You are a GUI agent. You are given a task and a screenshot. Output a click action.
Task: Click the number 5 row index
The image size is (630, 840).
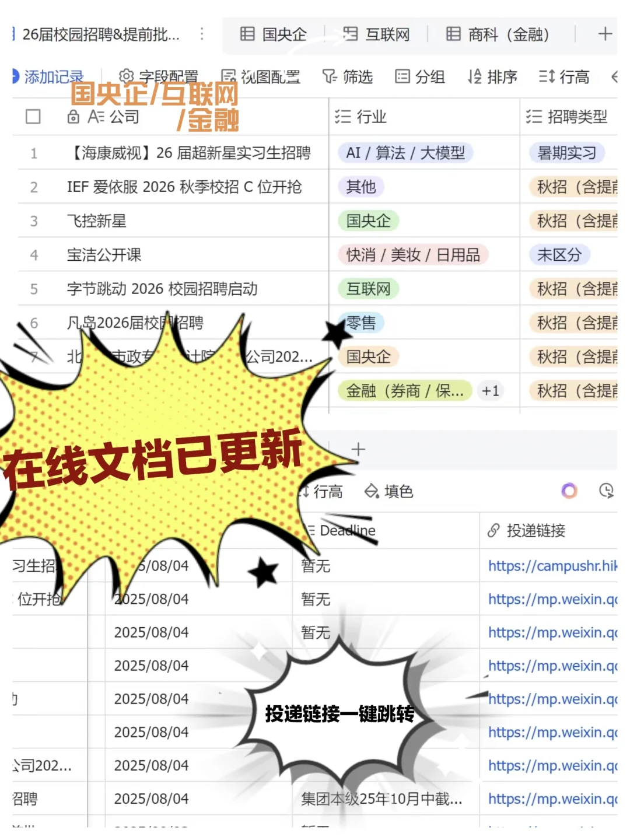pyautogui.click(x=34, y=289)
